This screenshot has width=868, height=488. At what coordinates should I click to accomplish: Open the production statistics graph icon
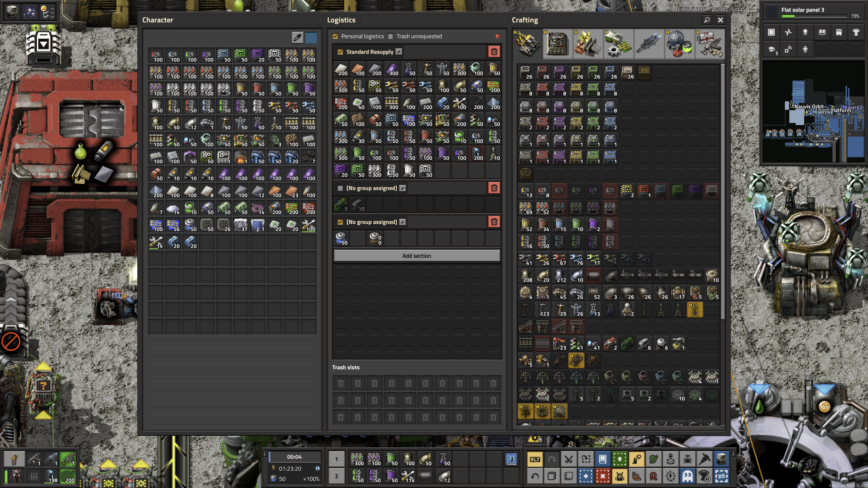coord(788,32)
